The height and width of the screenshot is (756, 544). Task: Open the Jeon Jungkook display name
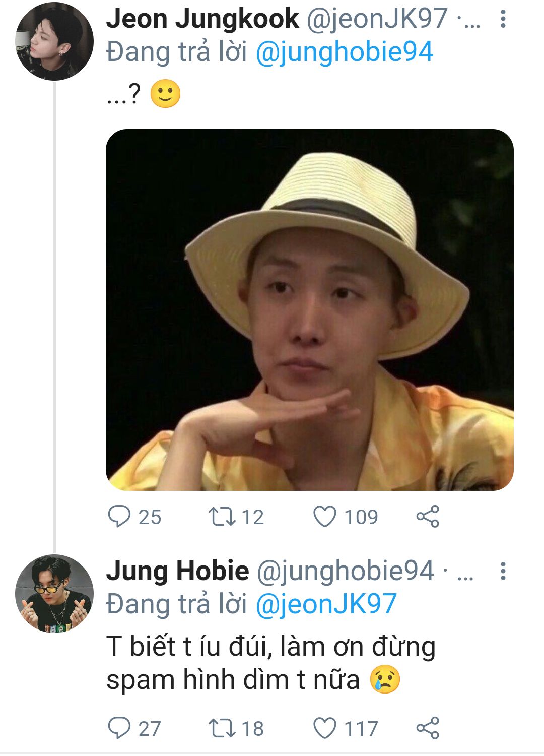point(202,19)
